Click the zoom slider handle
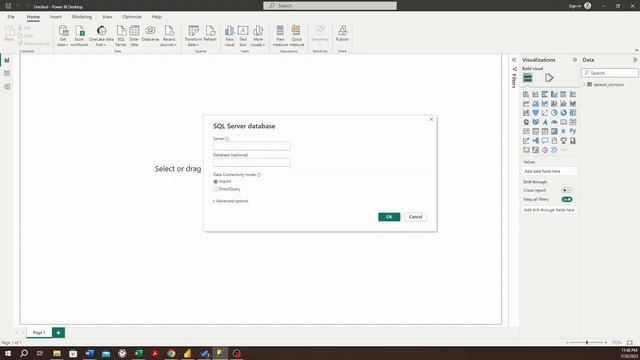640x360 pixels. [587, 342]
